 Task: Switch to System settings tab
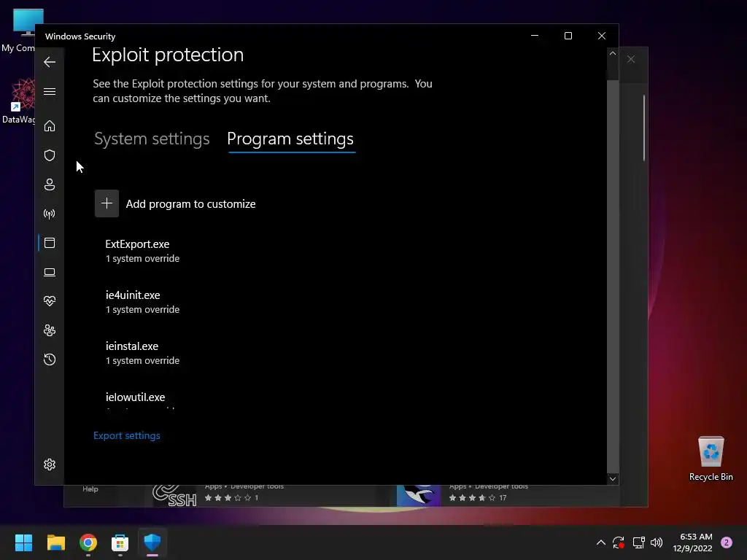152,139
